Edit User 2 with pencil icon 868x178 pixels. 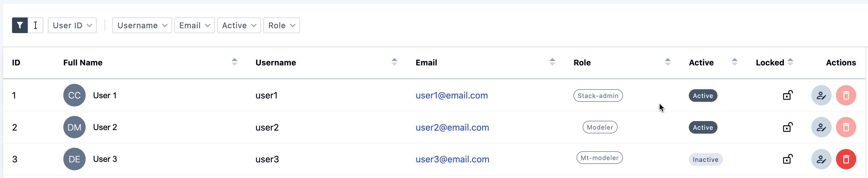(x=821, y=127)
